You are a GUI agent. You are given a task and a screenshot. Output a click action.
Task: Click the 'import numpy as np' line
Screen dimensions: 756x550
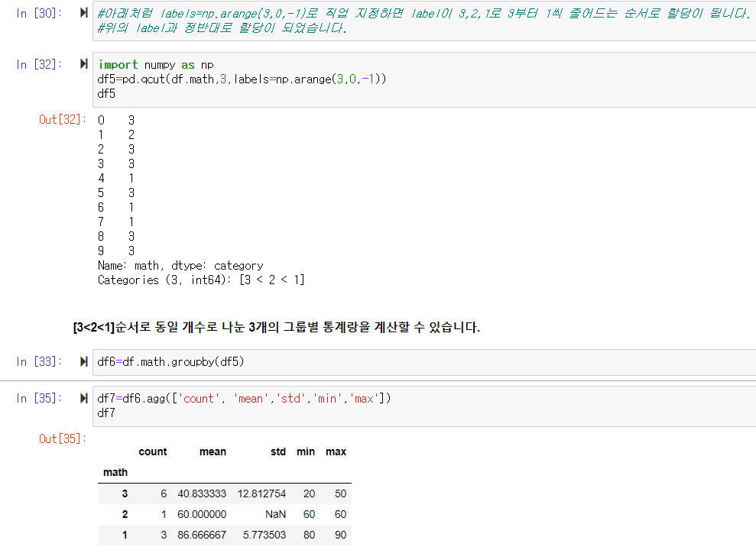point(156,65)
